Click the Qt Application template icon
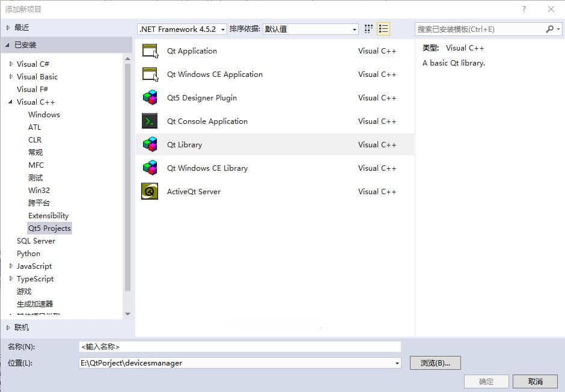Viewport: 565px width, 392px height. click(150, 51)
